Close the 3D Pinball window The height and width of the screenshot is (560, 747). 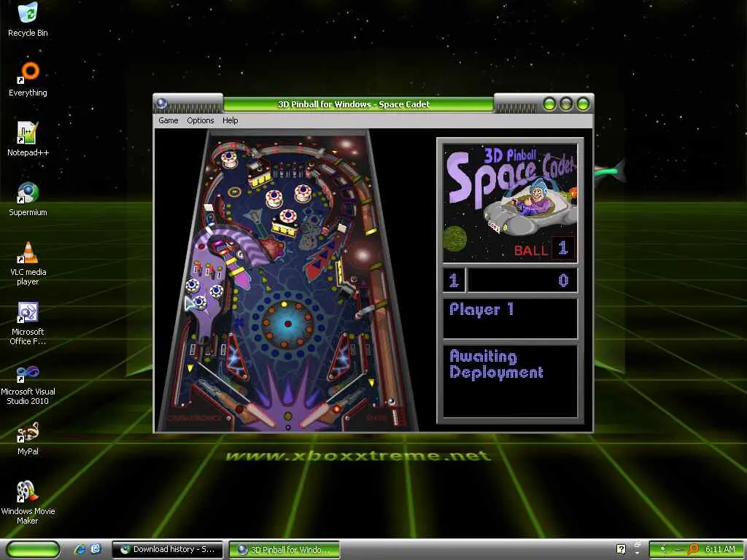583,104
